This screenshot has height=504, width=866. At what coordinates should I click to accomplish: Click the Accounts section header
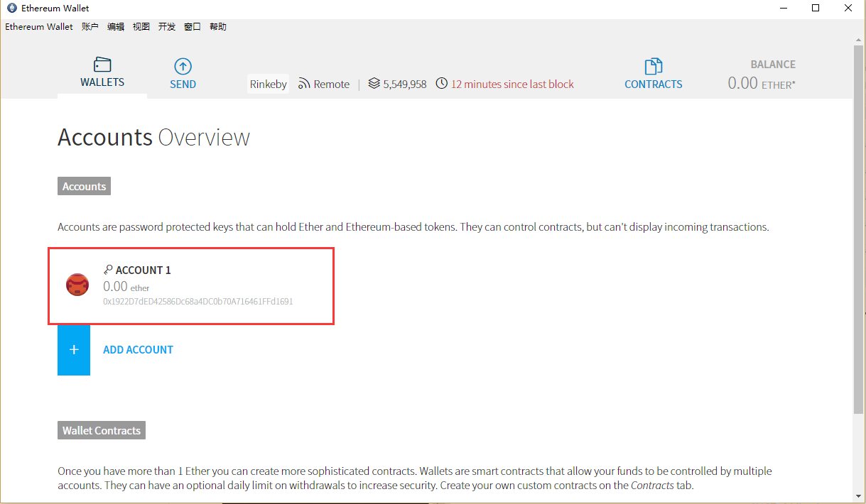click(x=84, y=187)
